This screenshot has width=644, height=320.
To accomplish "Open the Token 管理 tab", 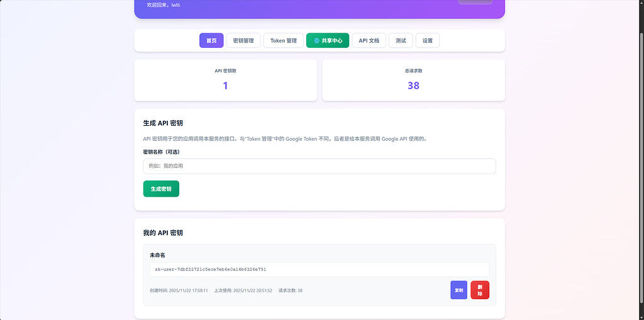I will (284, 41).
